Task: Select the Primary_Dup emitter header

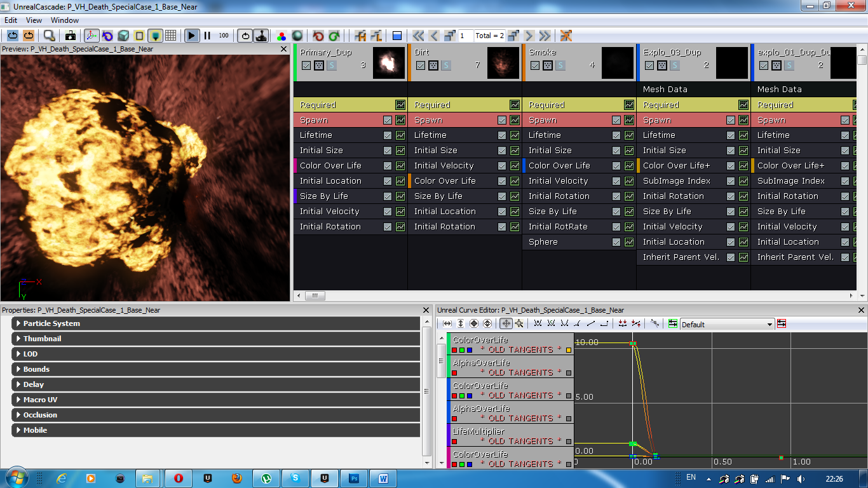Action: coord(350,62)
